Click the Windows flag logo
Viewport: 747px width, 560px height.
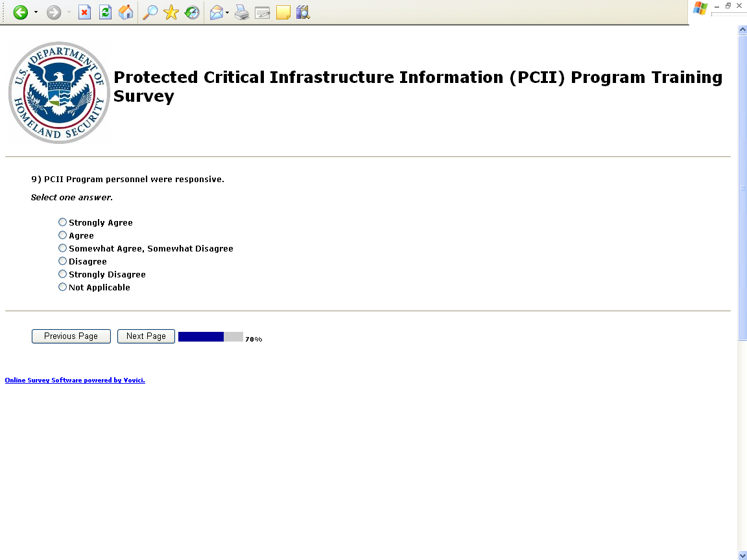point(700,8)
